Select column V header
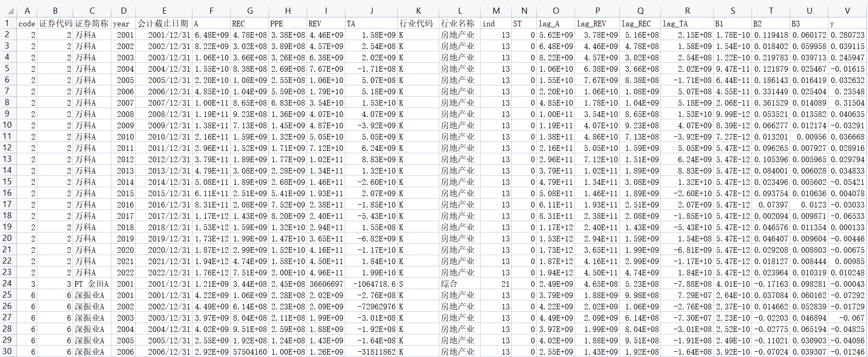 click(x=847, y=11)
